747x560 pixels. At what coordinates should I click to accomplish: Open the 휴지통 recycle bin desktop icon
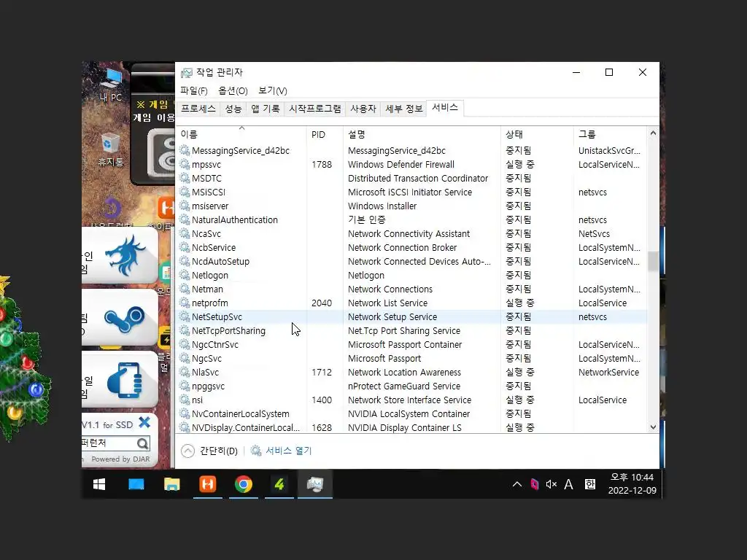pos(111,149)
